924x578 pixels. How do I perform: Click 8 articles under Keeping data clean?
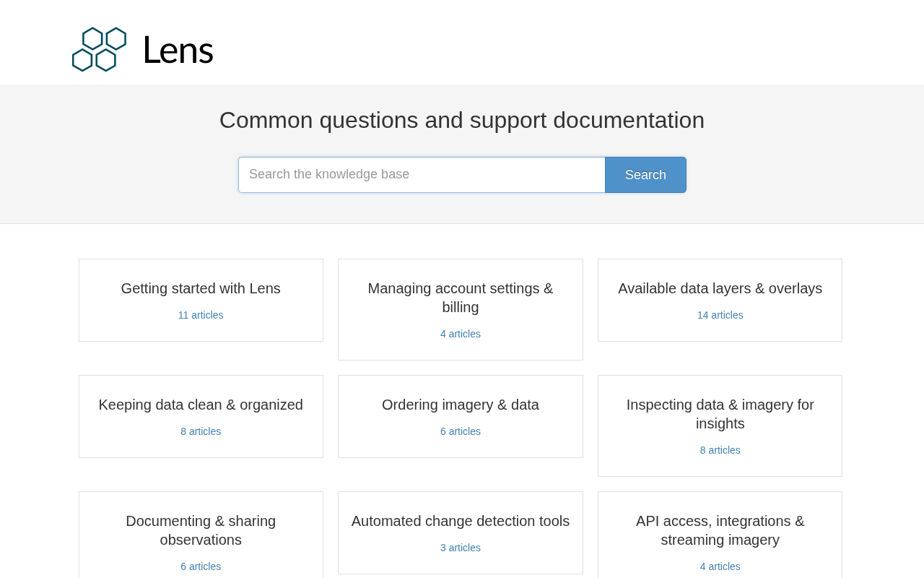coord(201,431)
